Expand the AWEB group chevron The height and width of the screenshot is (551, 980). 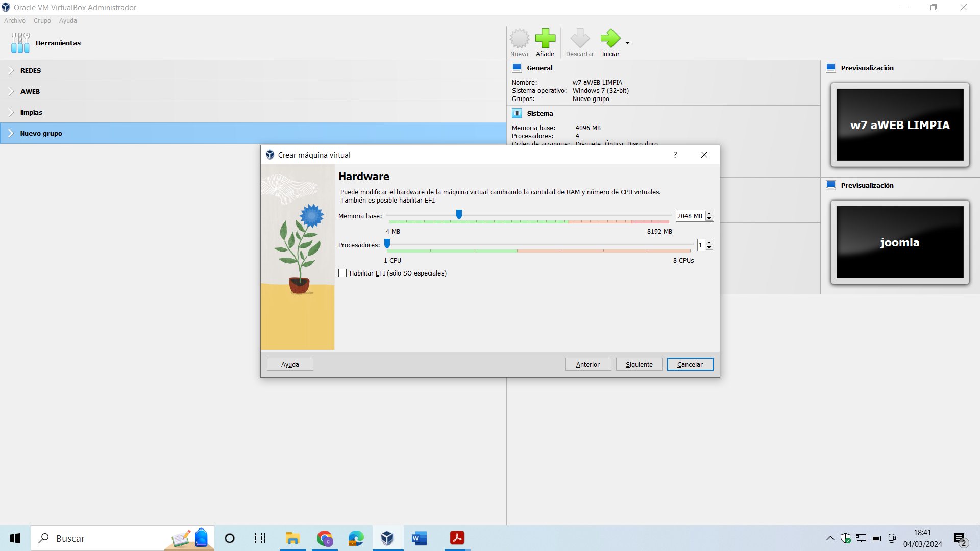click(x=11, y=91)
